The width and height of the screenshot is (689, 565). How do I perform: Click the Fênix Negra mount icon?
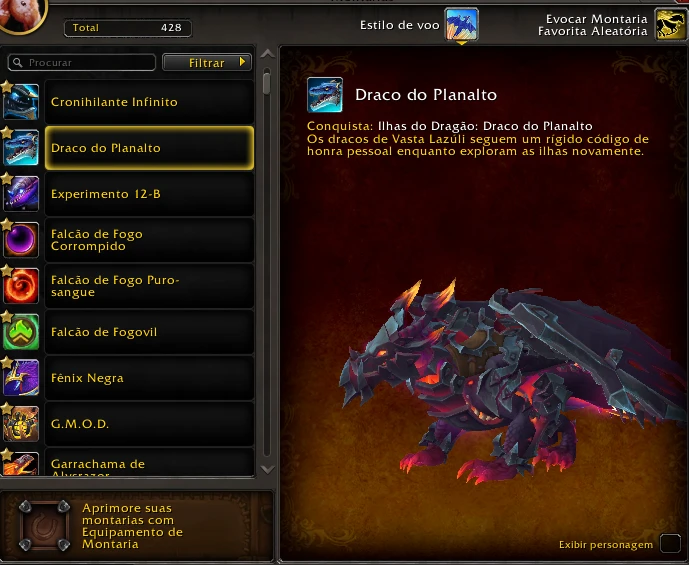[x=21, y=378]
